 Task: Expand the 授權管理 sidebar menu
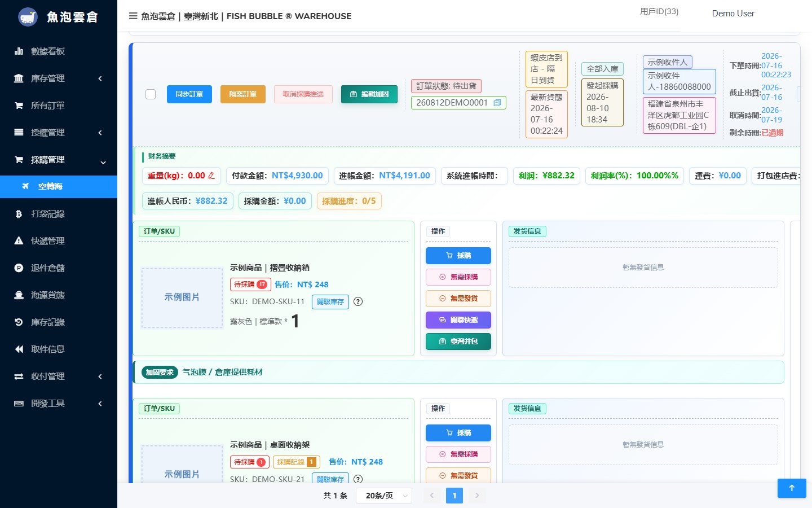click(x=59, y=133)
